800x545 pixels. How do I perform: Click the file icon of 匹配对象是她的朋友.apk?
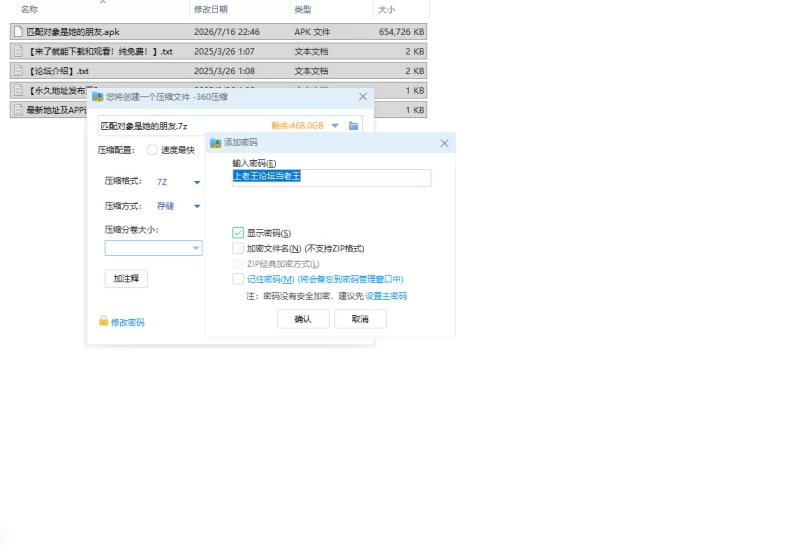(18, 32)
